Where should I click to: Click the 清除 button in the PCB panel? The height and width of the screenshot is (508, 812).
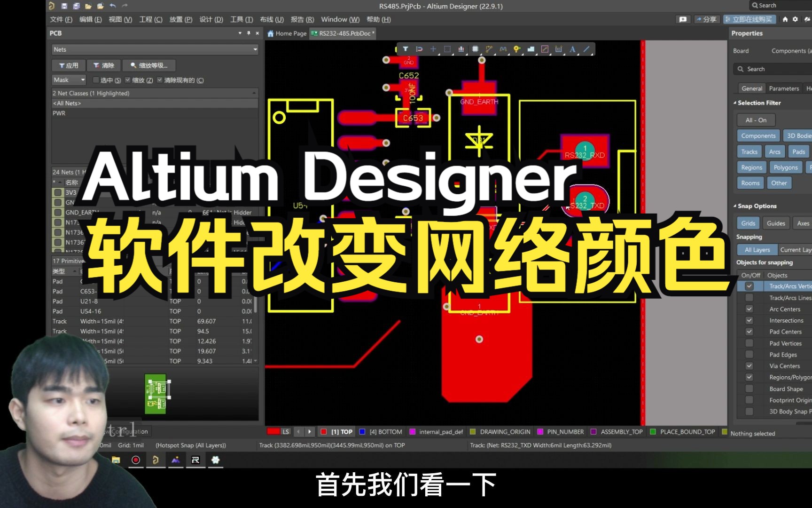[x=104, y=65]
